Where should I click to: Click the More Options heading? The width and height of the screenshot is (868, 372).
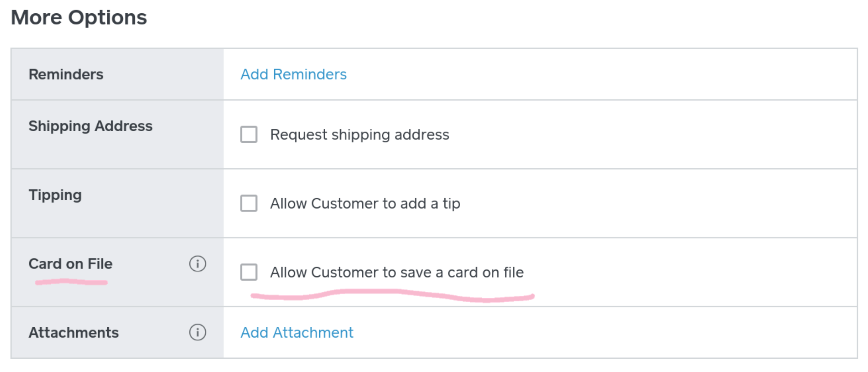(x=79, y=17)
